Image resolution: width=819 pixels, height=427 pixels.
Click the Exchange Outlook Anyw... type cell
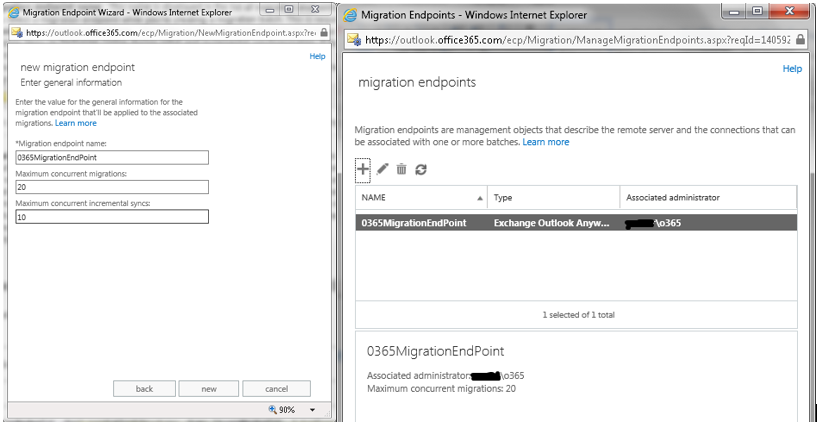(552, 223)
